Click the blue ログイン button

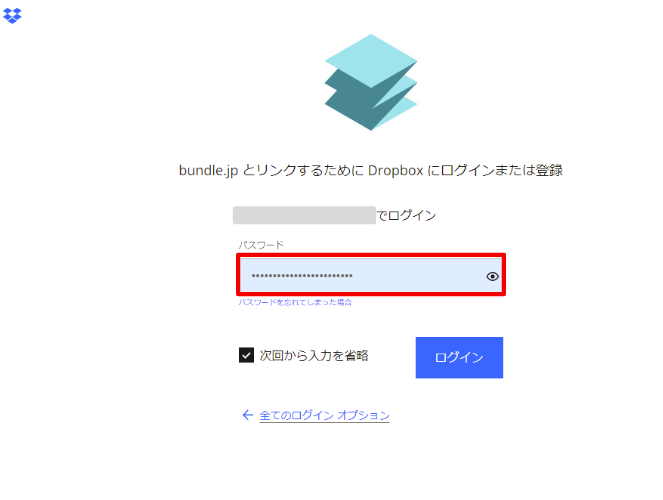[x=459, y=358]
